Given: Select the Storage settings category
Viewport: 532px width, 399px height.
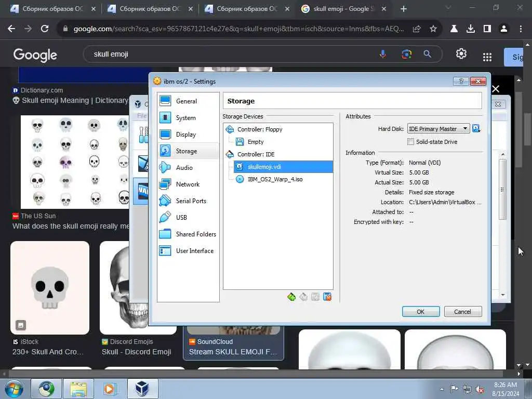Looking at the screenshot, I should point(188,151).
